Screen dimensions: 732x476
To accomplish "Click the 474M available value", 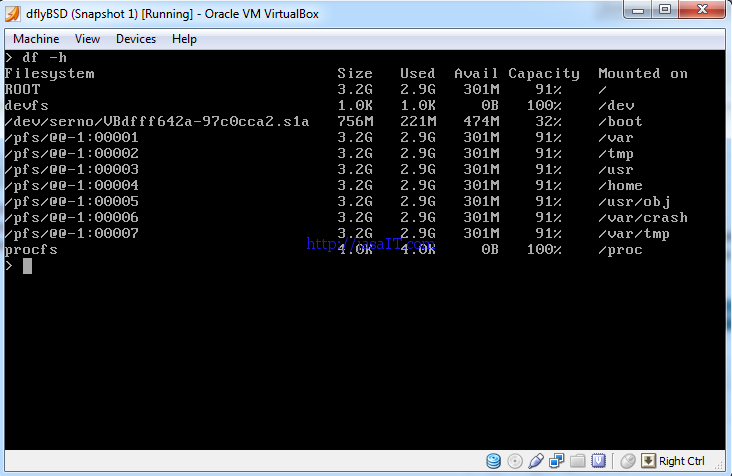I will pyautogui.click(x=481, y=121).
